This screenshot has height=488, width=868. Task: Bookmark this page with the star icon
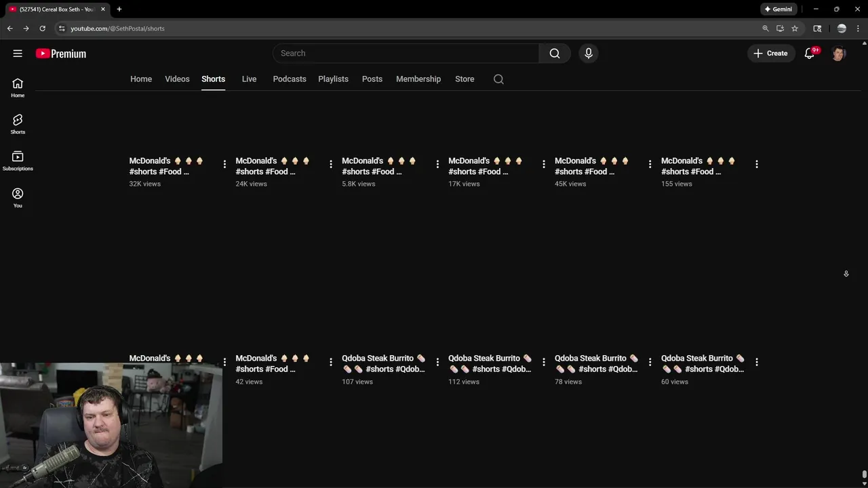[x=795, y=28]
